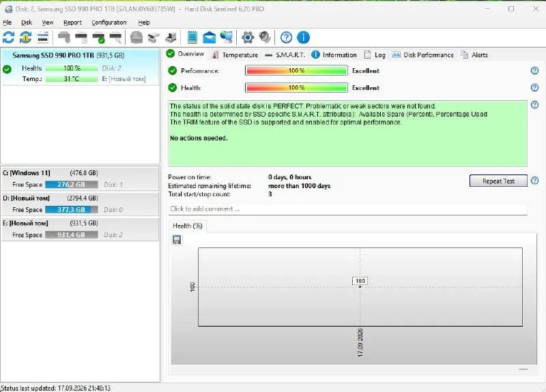The width and height of the screenshot is (546, 392).
Task: Switch to the Log tab
Action: [375, 55]
